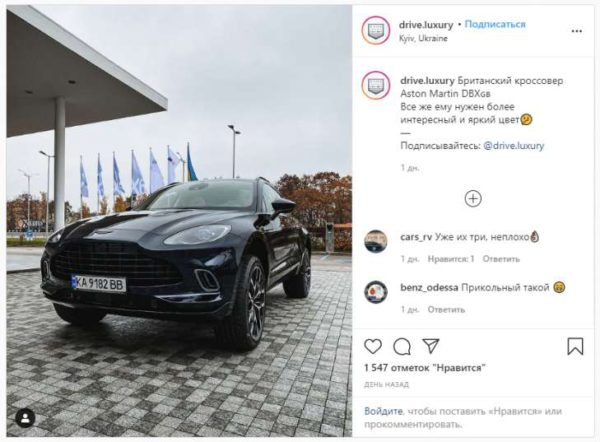Viewport: 600px width, 442px height.
Task: Open drive.luxury avatar in post header
Action: click(376, 30)
